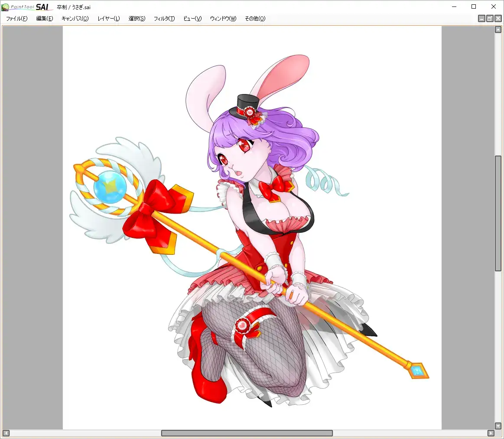Image resolution: width=504 pixels, height=439 pixels.
Task: Click the horizontal scrollbar thumb
Action: point(247,433)
